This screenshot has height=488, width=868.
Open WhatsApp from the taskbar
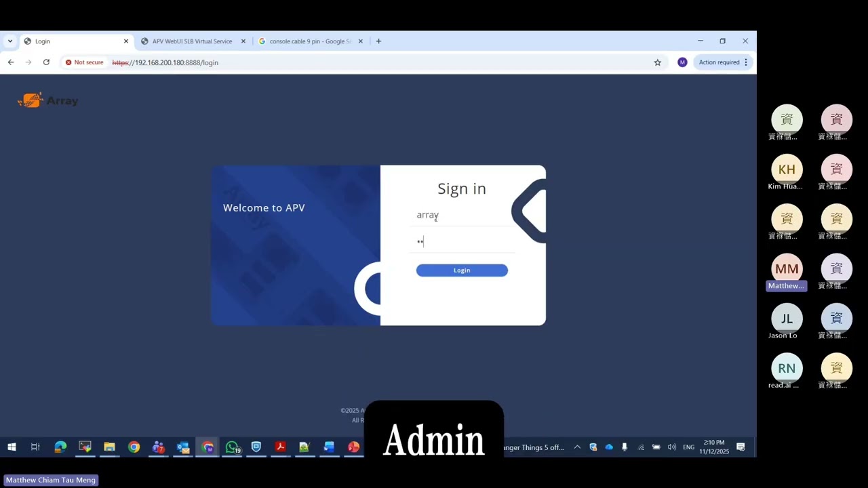pyautogui.click(x=232, y=447)
